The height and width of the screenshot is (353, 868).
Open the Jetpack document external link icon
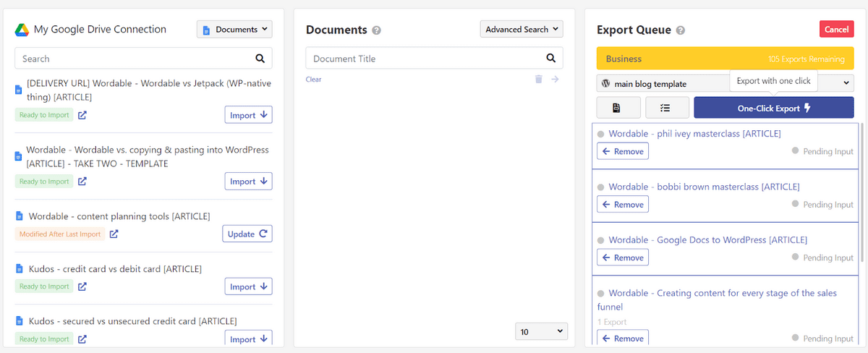pos(82,115)
